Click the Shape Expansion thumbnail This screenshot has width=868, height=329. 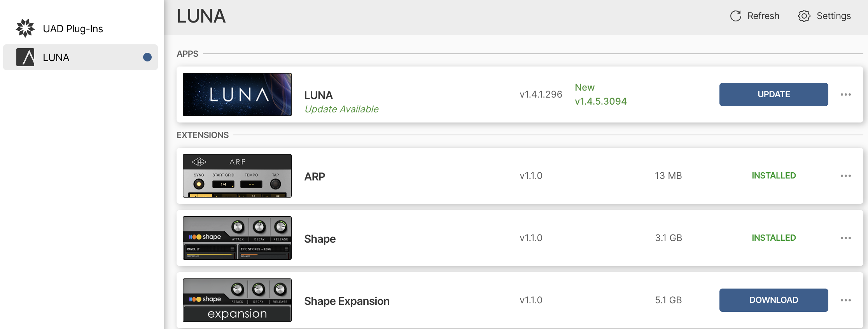tap(237, 300)
